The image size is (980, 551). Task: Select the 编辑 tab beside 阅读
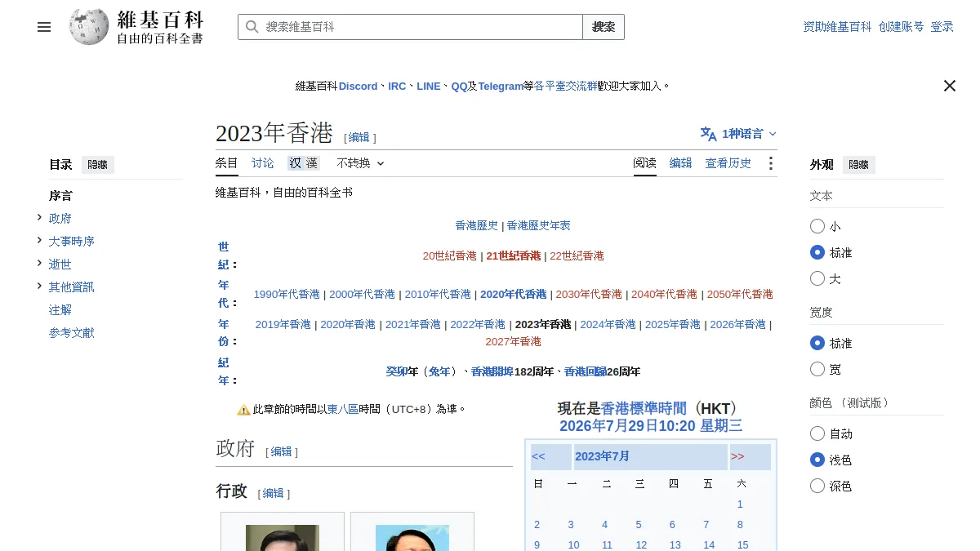[680, 163]
